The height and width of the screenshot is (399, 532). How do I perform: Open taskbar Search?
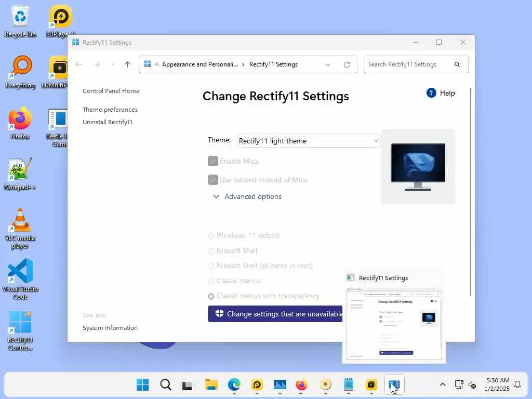166,385
